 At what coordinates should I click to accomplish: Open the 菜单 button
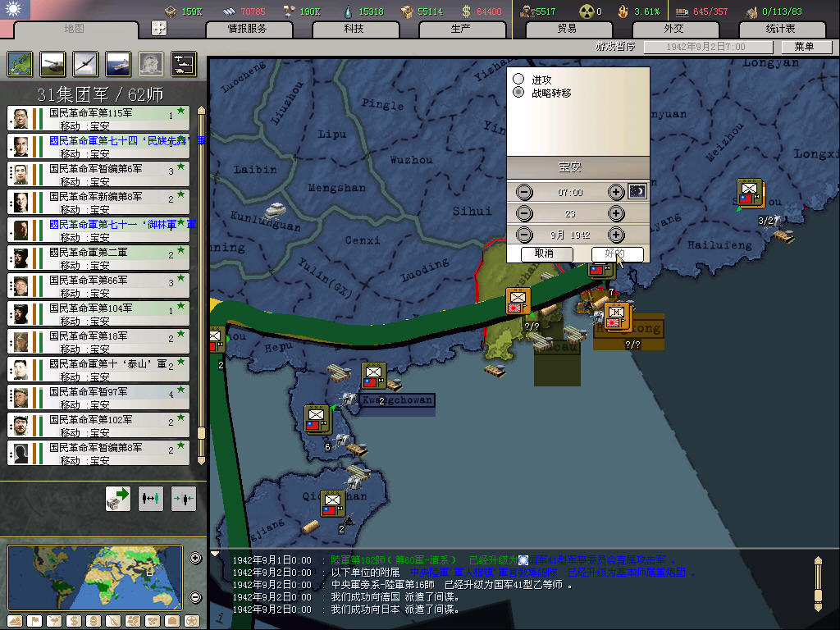(x=806, y=47)
